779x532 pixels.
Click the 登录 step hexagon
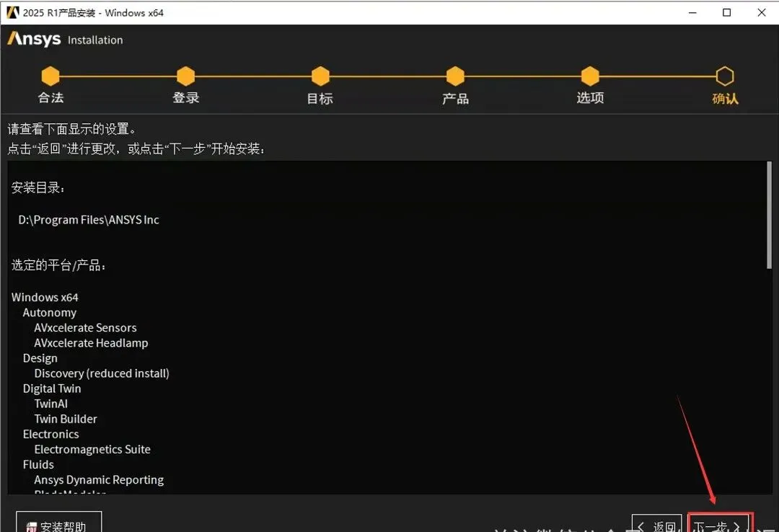185,76
